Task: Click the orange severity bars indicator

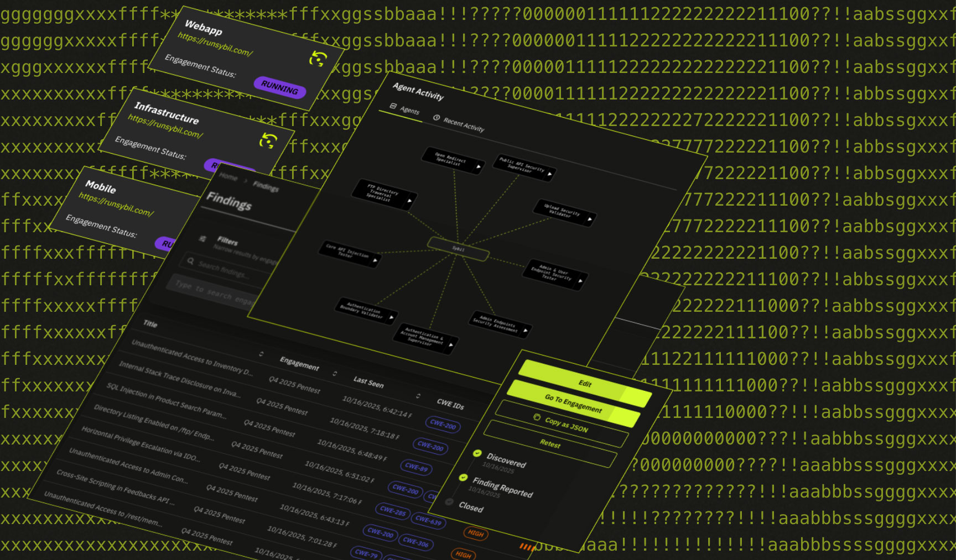Action: pyautogui.click(x=527, y=547)
